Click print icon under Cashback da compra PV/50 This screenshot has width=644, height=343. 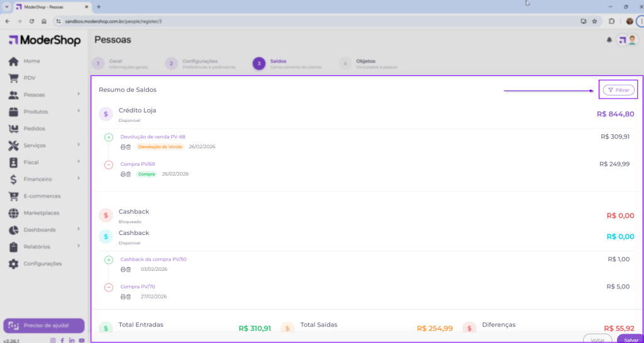click(x=123, y=269)
